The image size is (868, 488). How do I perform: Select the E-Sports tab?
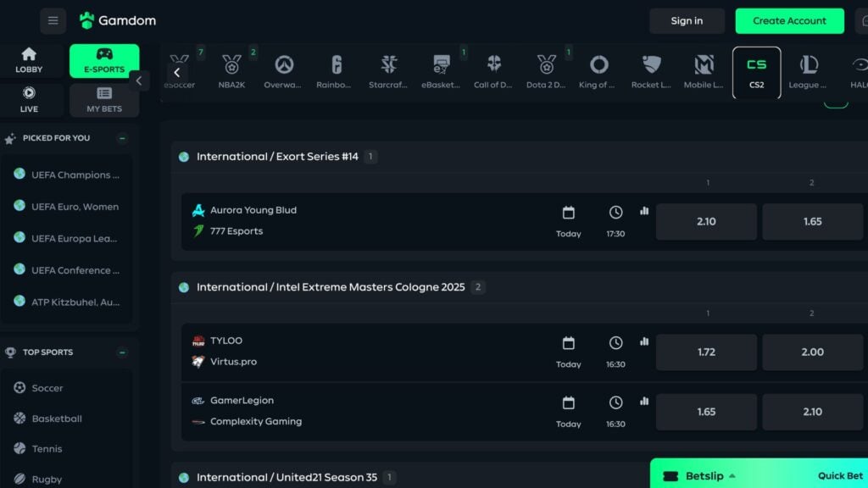[x=104, y=60]
